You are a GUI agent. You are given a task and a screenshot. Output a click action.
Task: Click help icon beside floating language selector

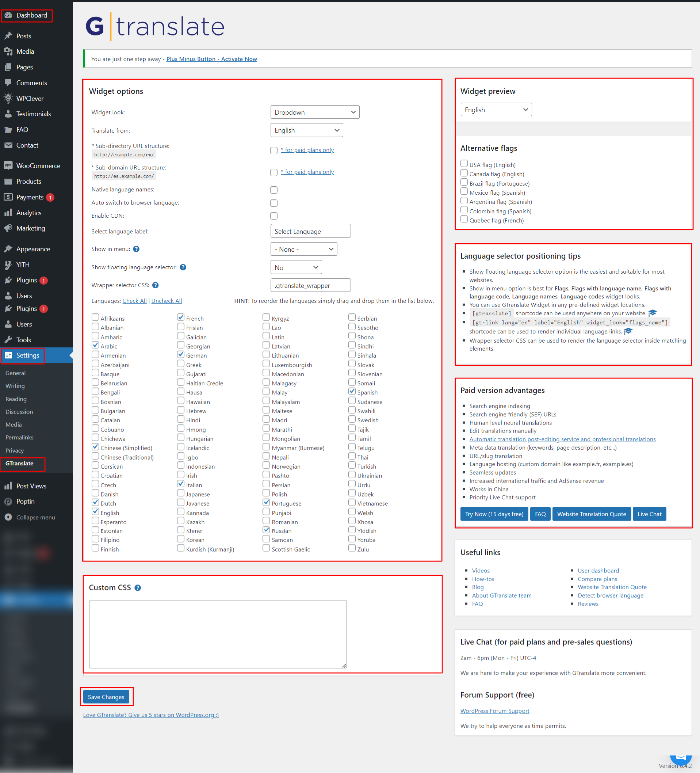183,267
